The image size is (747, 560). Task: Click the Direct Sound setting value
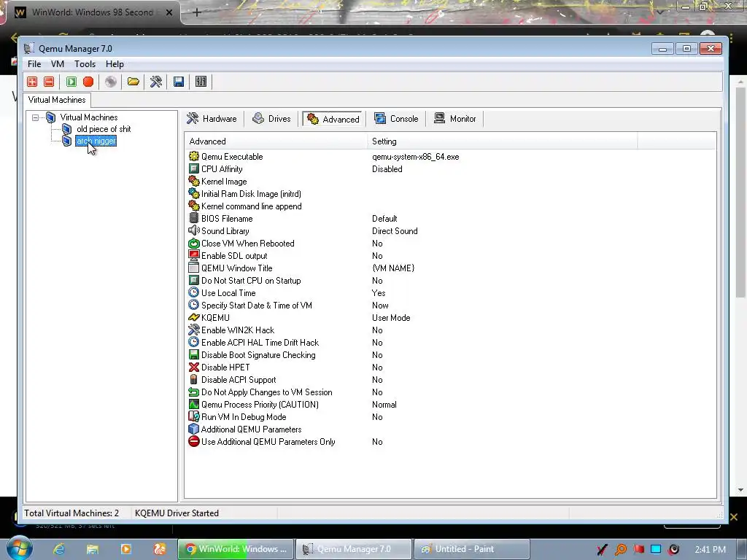click(395, 231)
